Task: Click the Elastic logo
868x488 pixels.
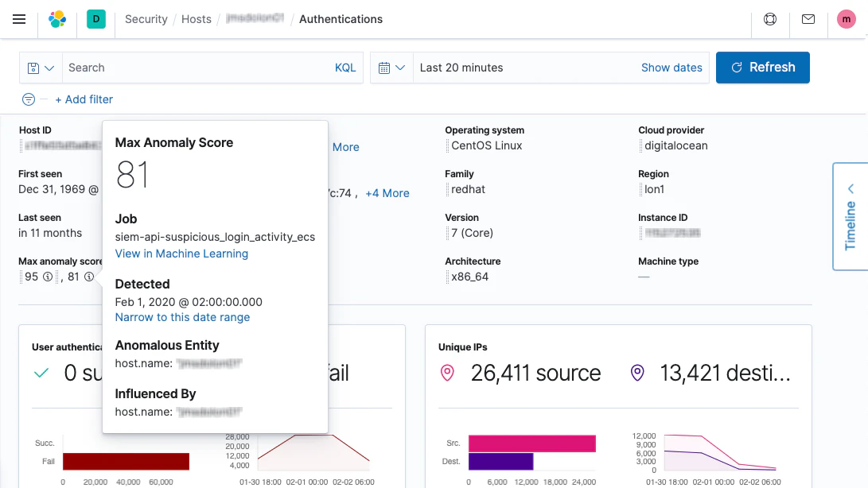Action: pos(56,19)
